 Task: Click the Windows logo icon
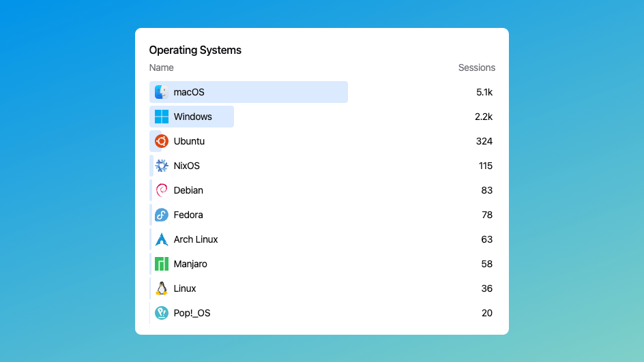[x=162, y=117]
